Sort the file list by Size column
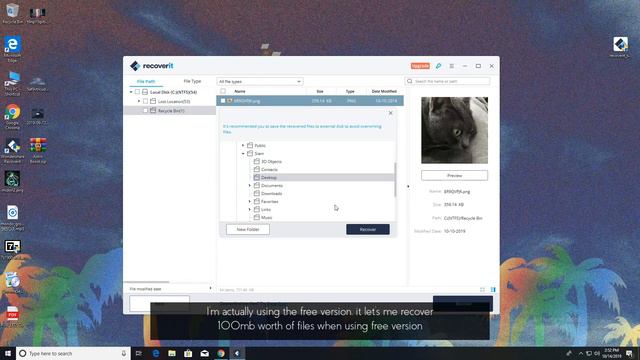 pyautogui.click(x=320, y=91)
